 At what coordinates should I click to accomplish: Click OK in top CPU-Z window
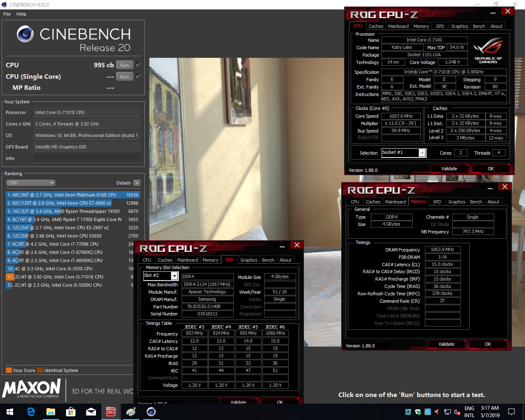[491, 169]
